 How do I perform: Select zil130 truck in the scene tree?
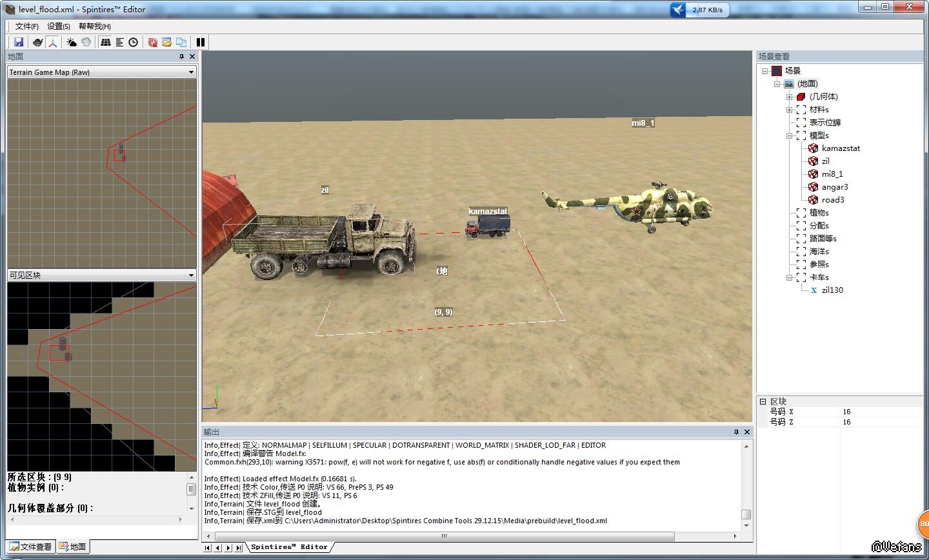pyautogui.click(x=832, y=290)
